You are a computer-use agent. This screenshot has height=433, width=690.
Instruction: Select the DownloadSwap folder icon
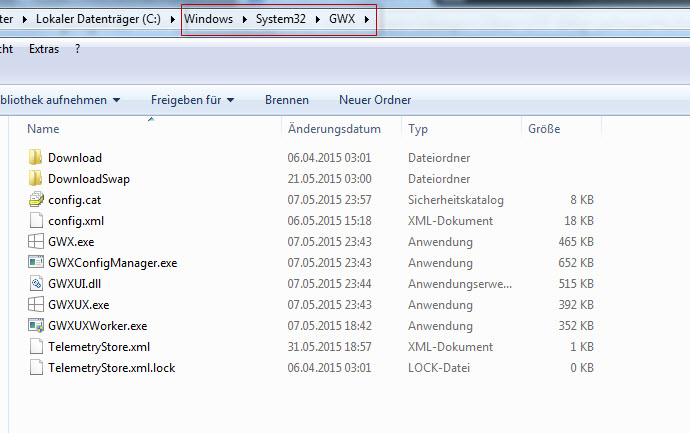click(x=36, y=178)
